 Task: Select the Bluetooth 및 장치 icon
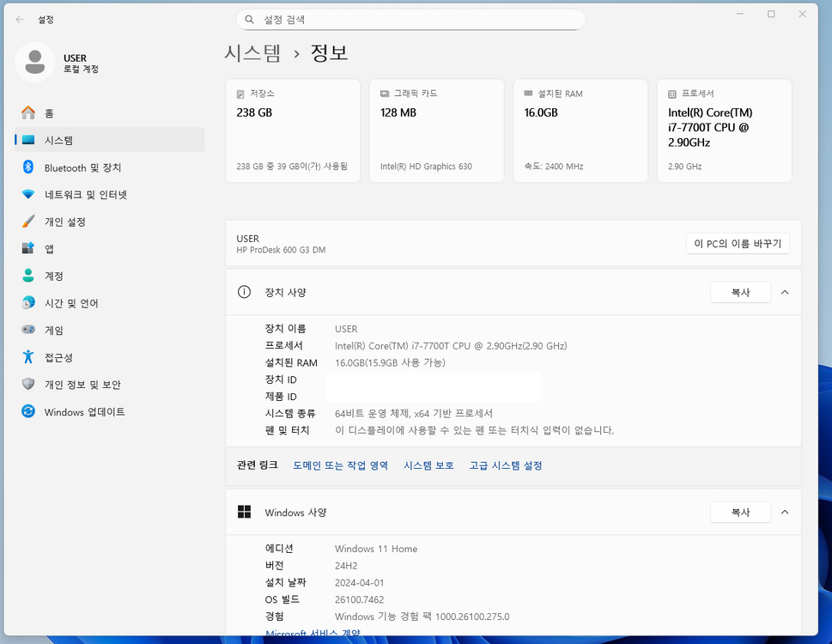pos(27,167)
